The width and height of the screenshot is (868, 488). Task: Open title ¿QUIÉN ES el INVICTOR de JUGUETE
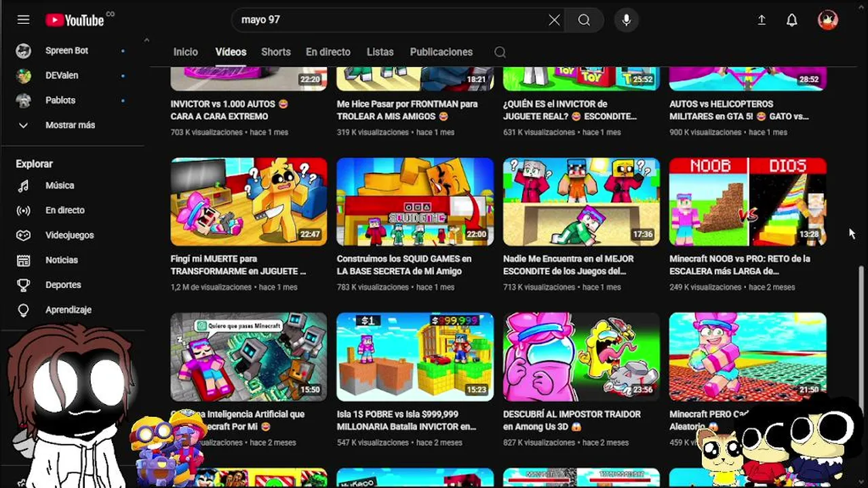(570, 110)
